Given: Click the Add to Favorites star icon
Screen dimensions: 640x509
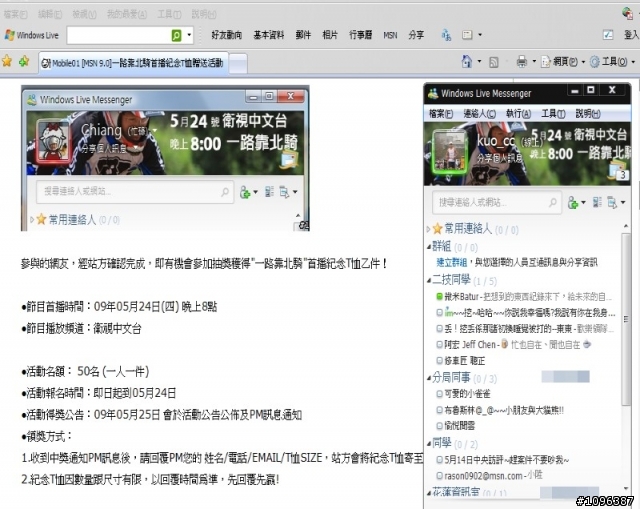Looking at the screenshot, I should [x=24, y=62].
